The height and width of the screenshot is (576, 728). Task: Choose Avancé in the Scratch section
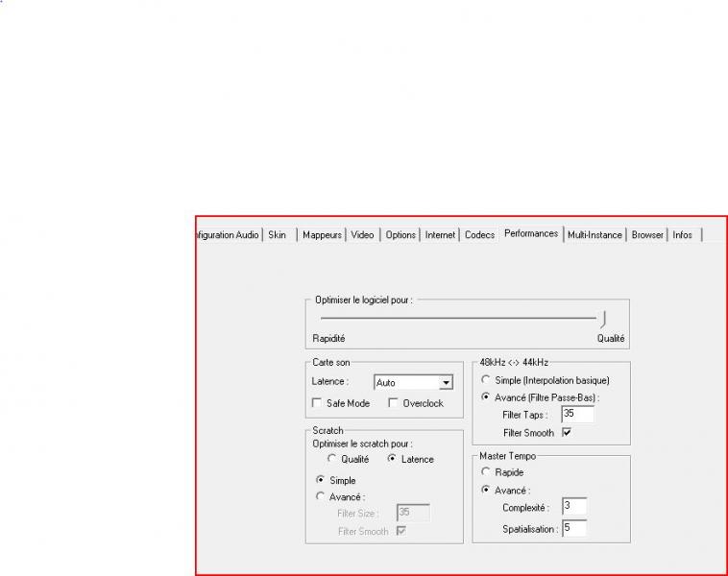pyautogui.click(x=321, y=496)
